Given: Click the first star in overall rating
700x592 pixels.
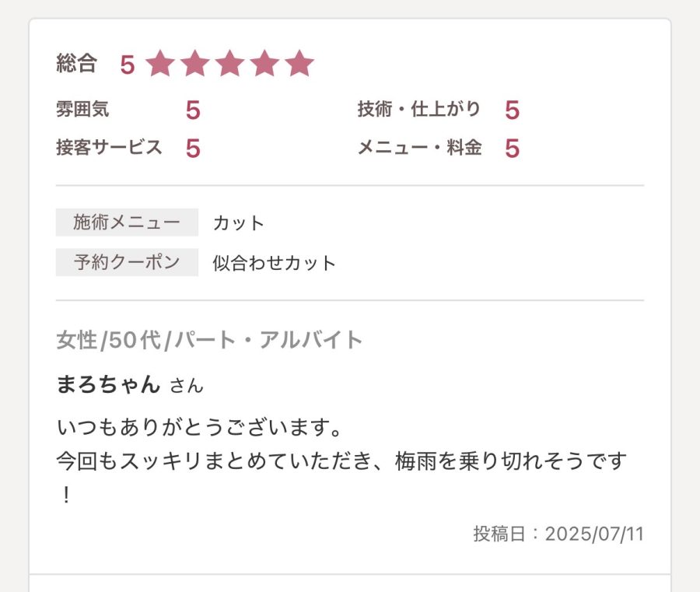Looking at the screenshot, I should point(160,64).
